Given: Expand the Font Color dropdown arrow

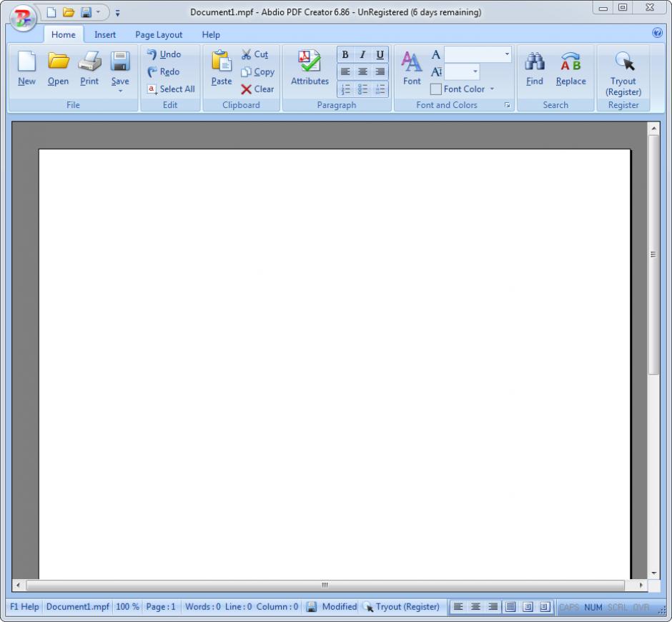Looking at the screenshot, I should click(x=492, y=89).
